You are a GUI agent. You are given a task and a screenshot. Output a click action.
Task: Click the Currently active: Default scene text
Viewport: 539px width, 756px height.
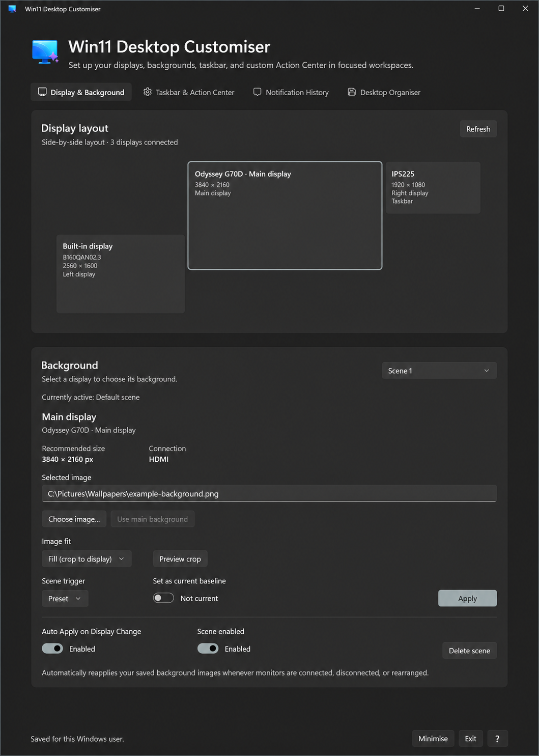pyautogui.click(x=91, y=397)
